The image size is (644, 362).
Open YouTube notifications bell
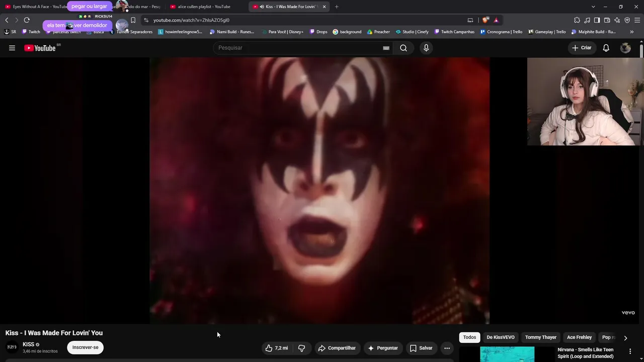click(x=606, y=48)
